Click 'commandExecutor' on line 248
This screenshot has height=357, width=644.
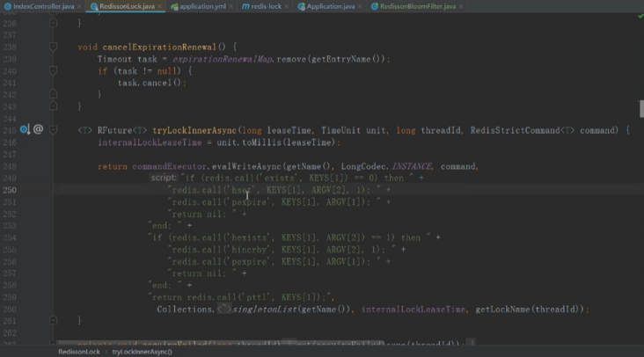pyautogui.click(x=169, y=166)
